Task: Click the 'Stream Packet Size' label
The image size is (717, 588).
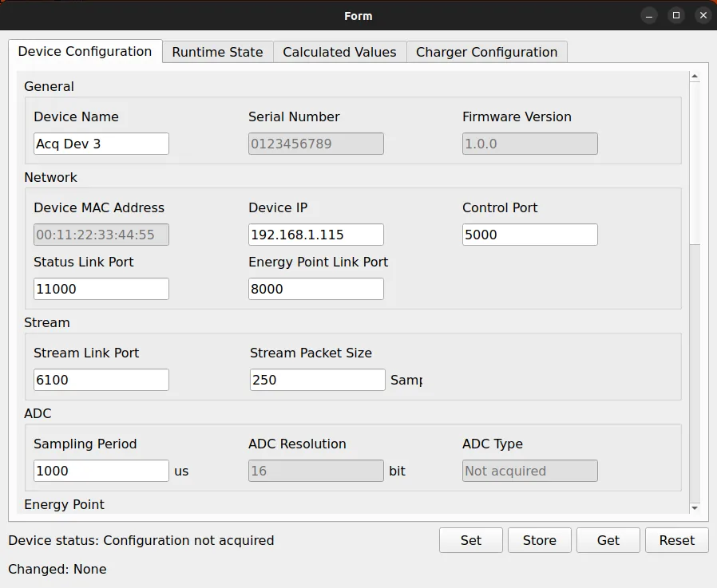Action: pyautogui.click(x=311, y=353)
